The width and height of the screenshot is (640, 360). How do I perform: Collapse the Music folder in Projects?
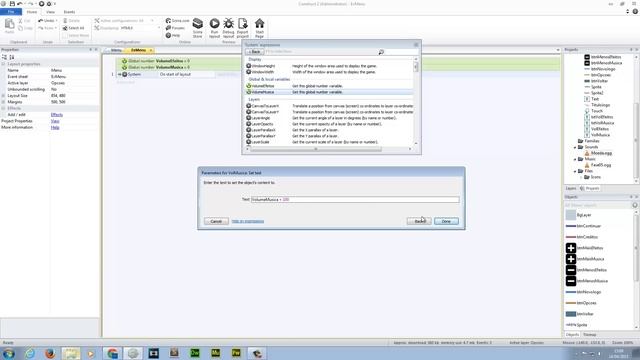pyautogui.click(x=575, y=159)
